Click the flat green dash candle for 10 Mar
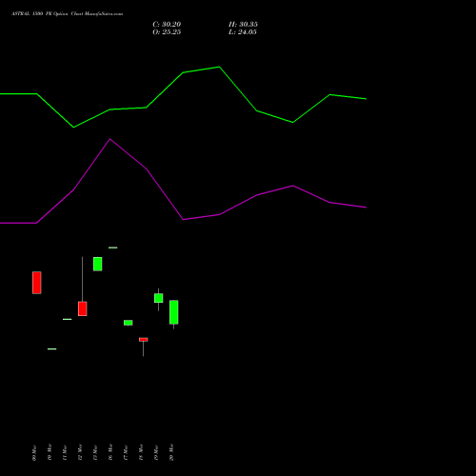Viewport: 476px width, 476px height. click(x=52, y=349)
